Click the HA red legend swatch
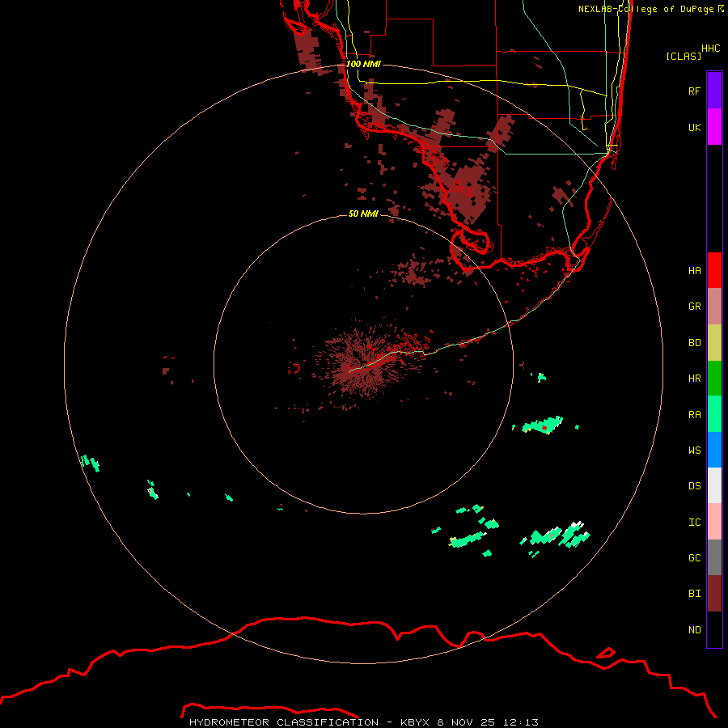The width and height of the screenshot is (728, 728). (714, 270)
